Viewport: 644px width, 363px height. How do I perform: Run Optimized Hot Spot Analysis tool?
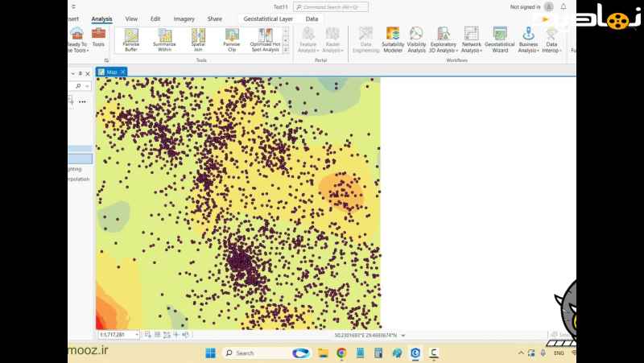pyautogui.click(x=265, y=39)
